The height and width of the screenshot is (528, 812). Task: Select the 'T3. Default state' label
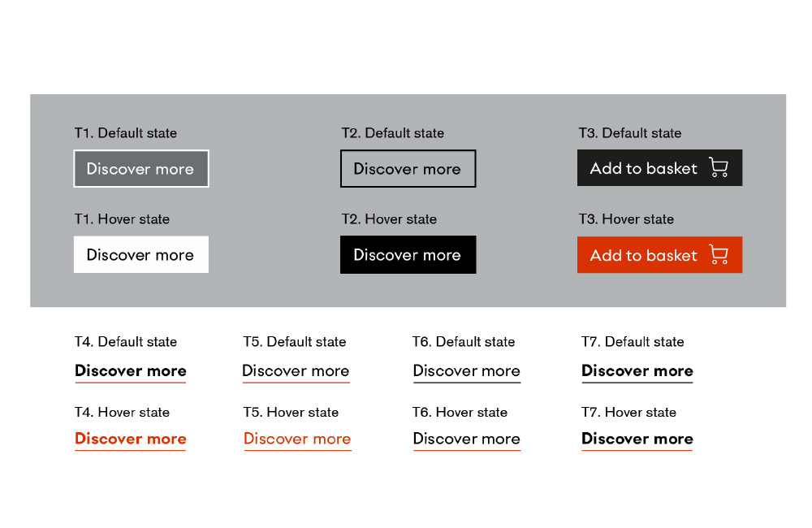point(630,133)
